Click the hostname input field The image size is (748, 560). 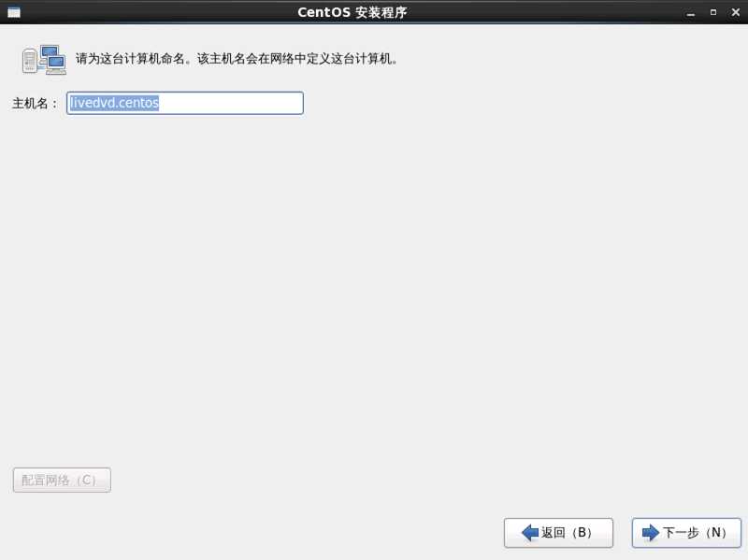pyautogui.click(x=185, y=103)
